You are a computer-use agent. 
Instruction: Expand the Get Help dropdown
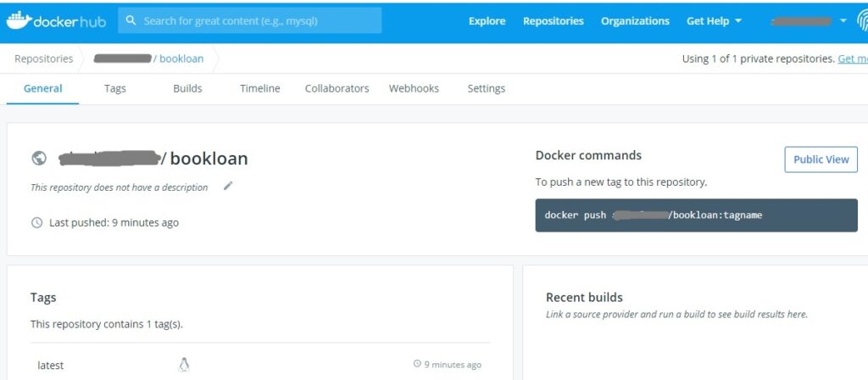pos(714,21)
